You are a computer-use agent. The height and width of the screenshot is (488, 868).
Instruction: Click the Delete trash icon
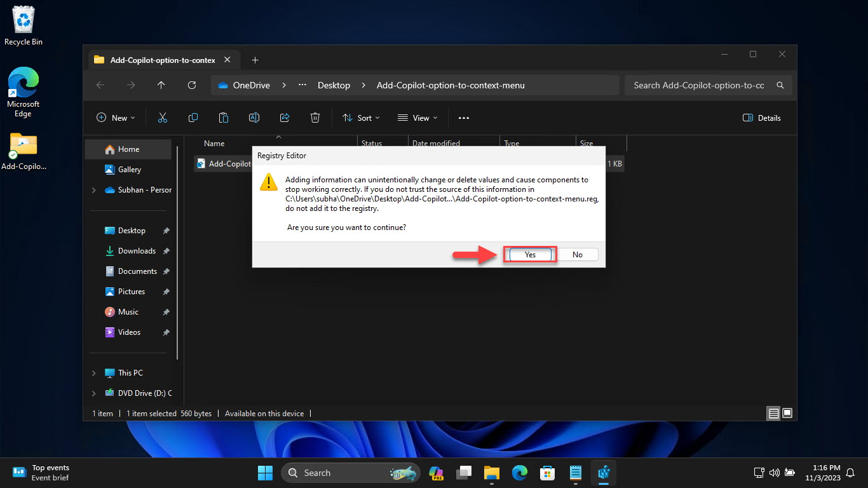click(315, 118)
